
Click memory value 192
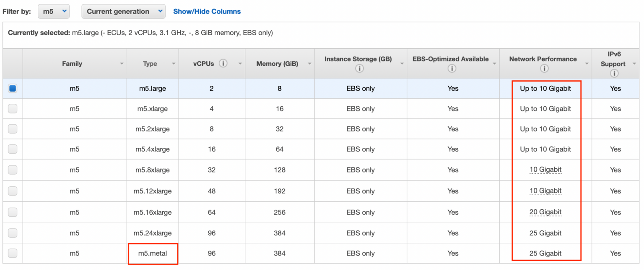280,191
